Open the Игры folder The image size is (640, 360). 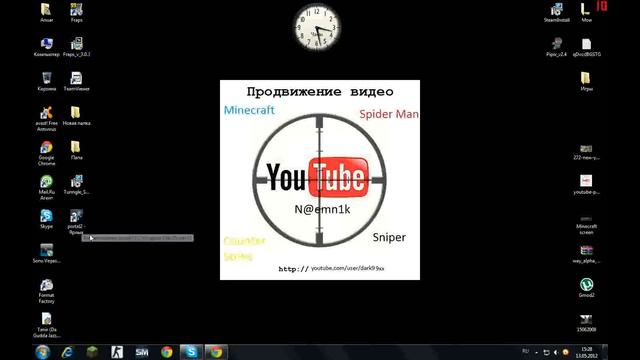point(586,81)
